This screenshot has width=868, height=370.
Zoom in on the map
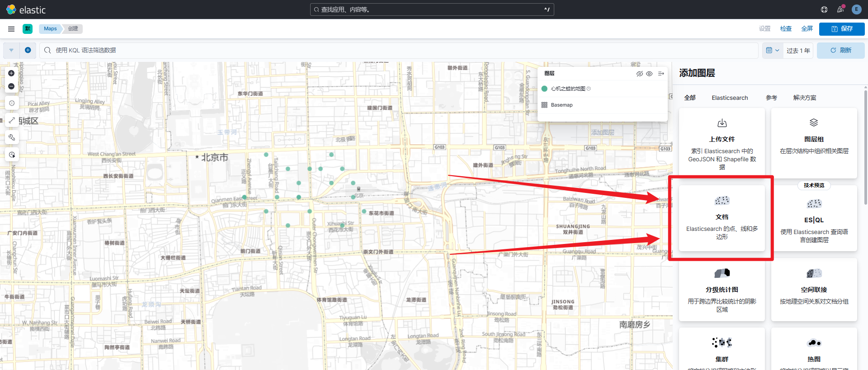[x=11, y=73]
